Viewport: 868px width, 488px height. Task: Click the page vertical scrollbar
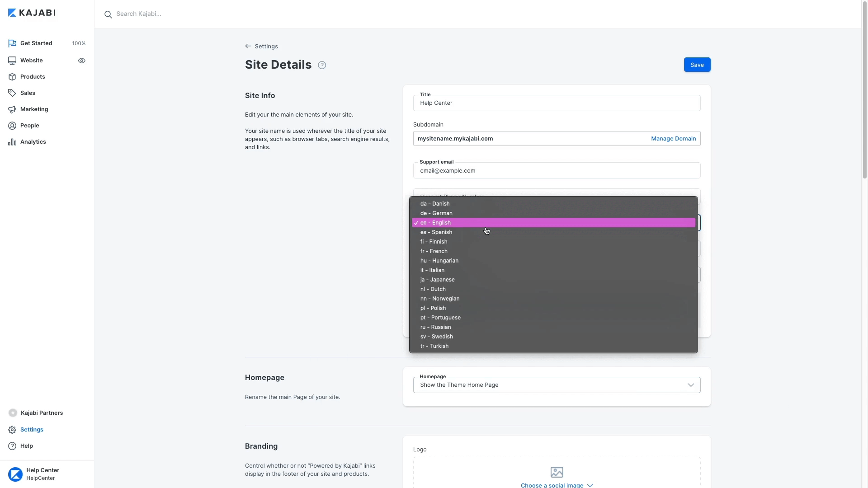[864, 90]
